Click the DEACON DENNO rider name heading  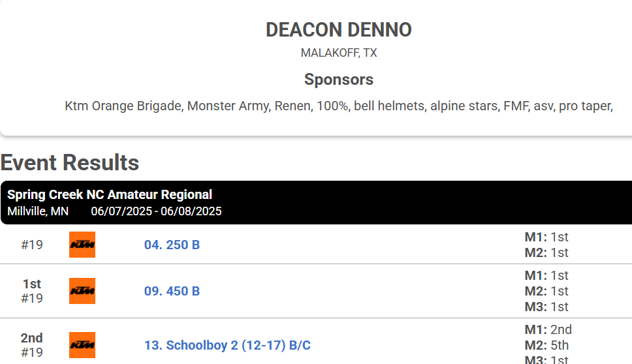point(339,30)
